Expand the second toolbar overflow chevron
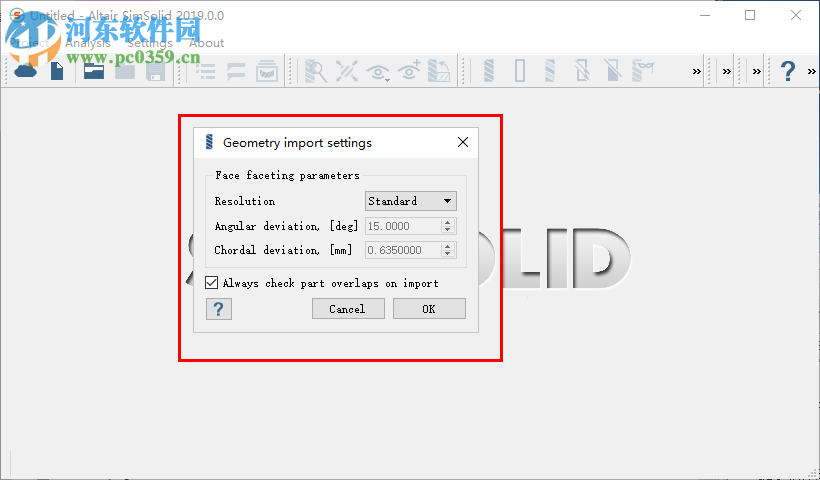The image size is (820, 480). [x=727, y=72]
